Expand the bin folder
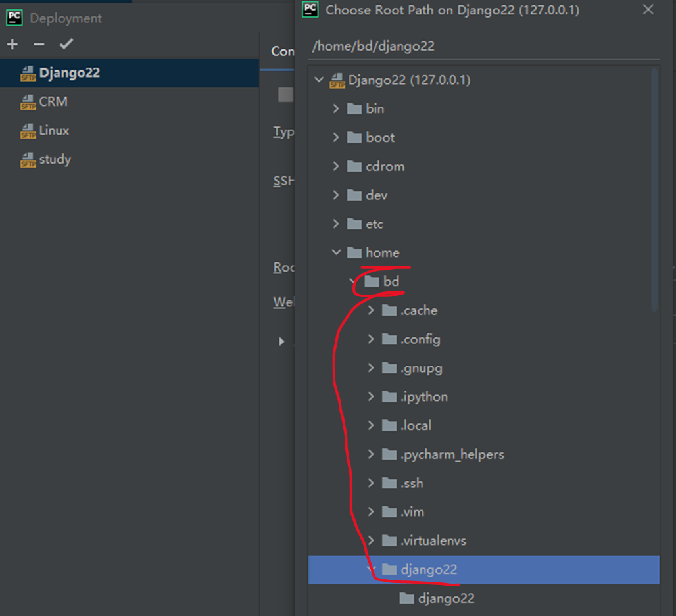The height and width of the screenshot is (616, 676). tap(336, 108)
